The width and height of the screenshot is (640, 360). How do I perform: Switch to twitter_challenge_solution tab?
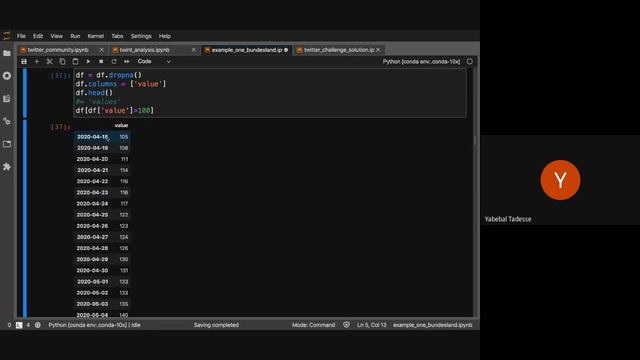pyautogui.click(x=339, y=50)
